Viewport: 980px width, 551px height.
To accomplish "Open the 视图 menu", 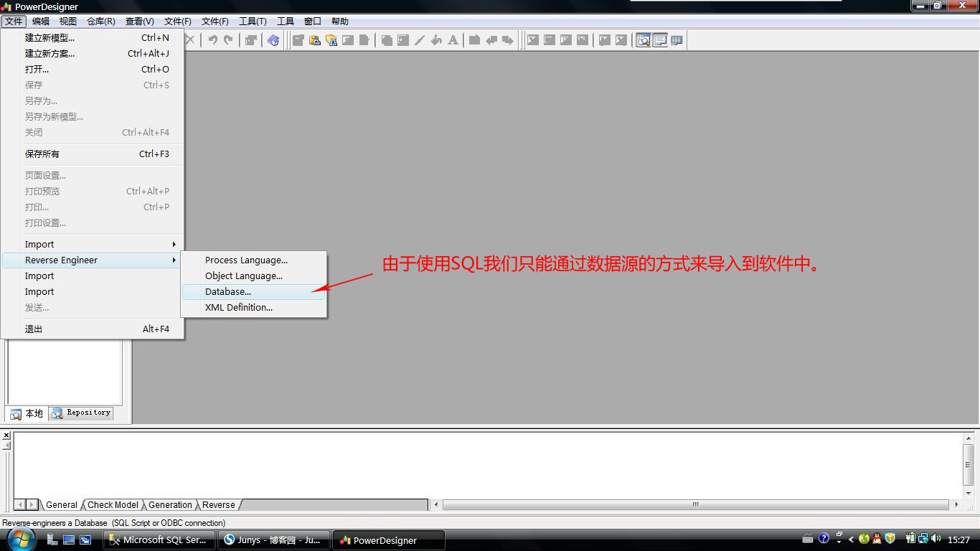I will pyautogui.click(x=68, y=22).
